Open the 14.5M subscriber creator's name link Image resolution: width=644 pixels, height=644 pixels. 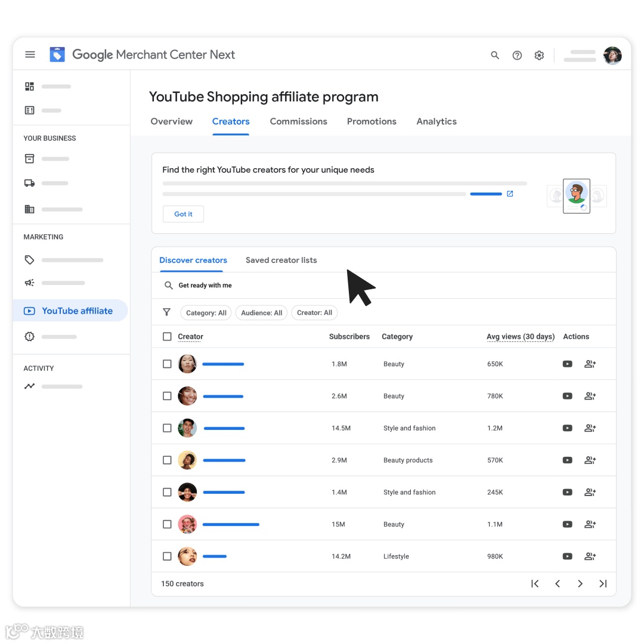[224, 428]
